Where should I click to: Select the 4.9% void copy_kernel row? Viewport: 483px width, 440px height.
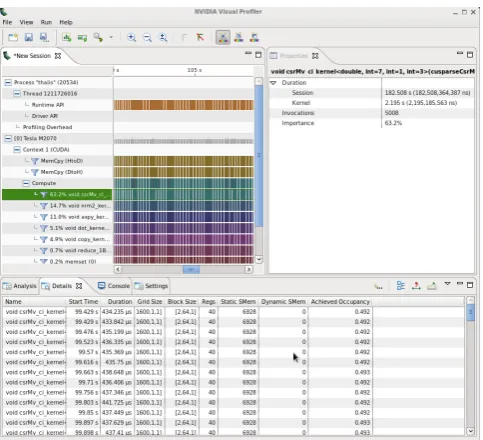click(57, 239)
